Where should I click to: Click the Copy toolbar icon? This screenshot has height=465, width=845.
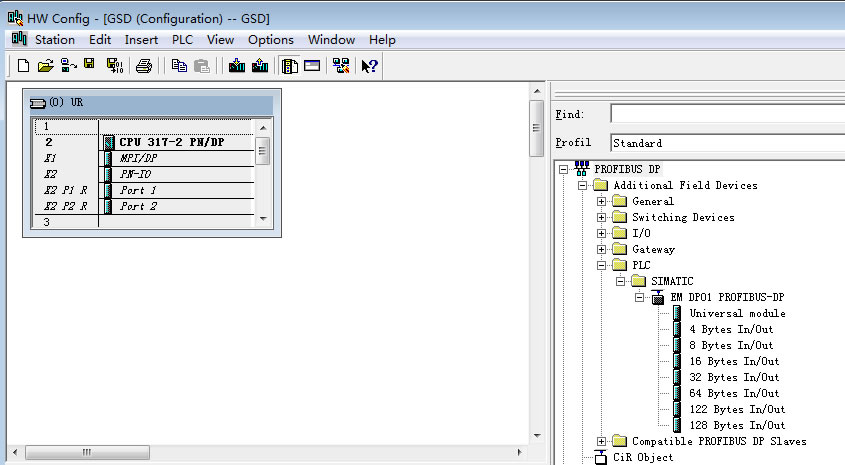point(179,66)
